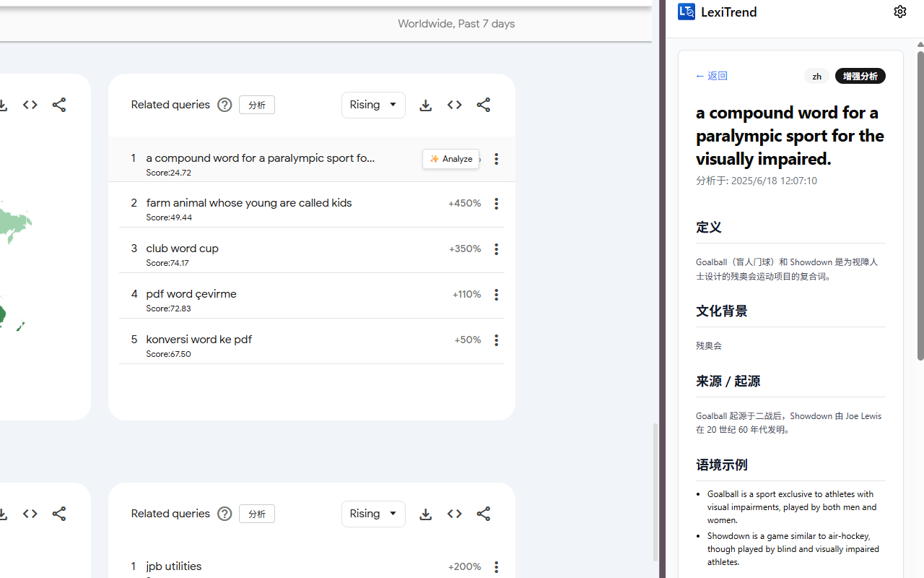Click the Score:67.50 label
This screenshot has height=578, width=924.
click(x=168, y=354)
